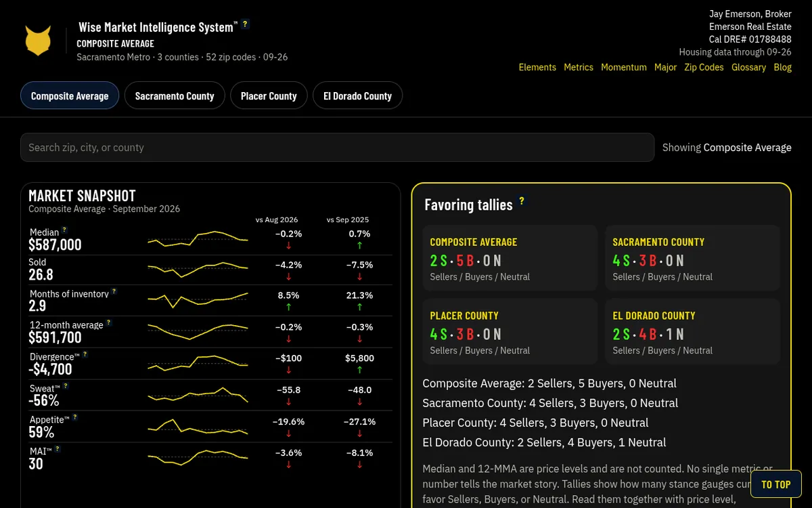Switch to El Dorado County tab
The height and width of the screenshot is (508, 812).
click(x=358, y=96)
